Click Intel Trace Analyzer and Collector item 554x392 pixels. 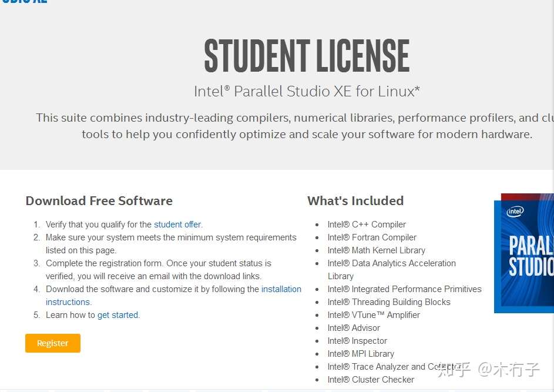coord(394,367)
